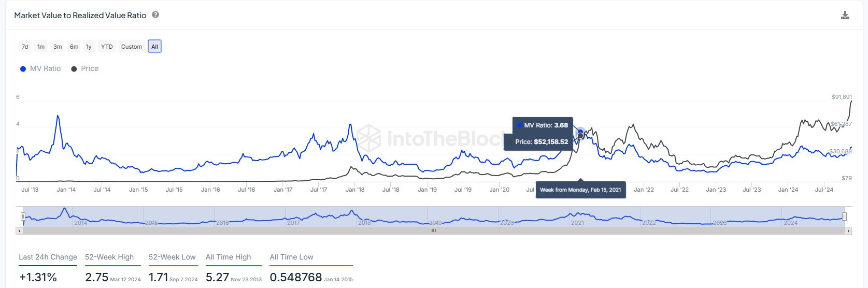This screenshot has width=868, height=288.
Task: Click the highlighted MV Ratio data point
Action: (580, 132)
